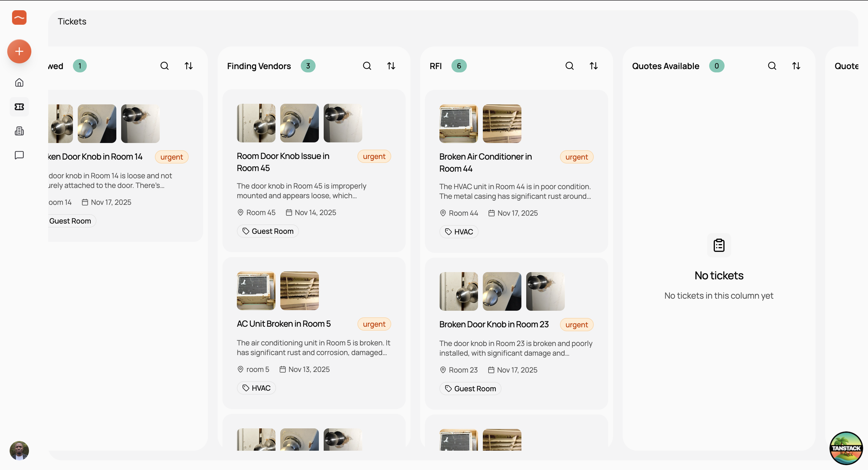Viewport: 868px width, 470px height.
Task: Open the chat messages icon in sidebar
Action: [x=19, y=155]
